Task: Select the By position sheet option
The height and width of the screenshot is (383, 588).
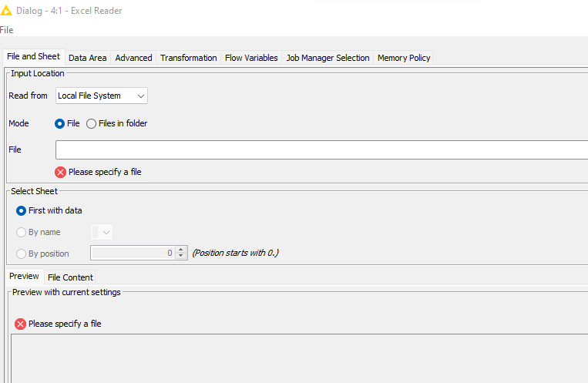Action: click(21, 254)
